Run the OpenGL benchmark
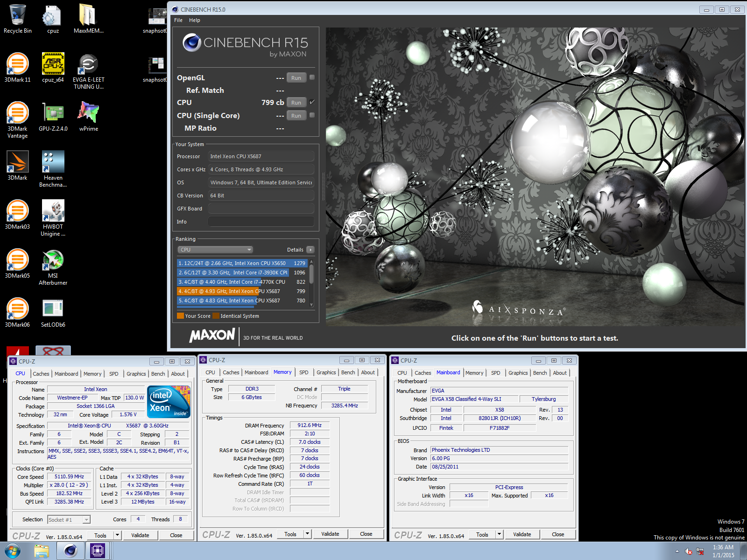Image resolution: width=747 pixels, height=560 pixels. (x=296, y=78)
